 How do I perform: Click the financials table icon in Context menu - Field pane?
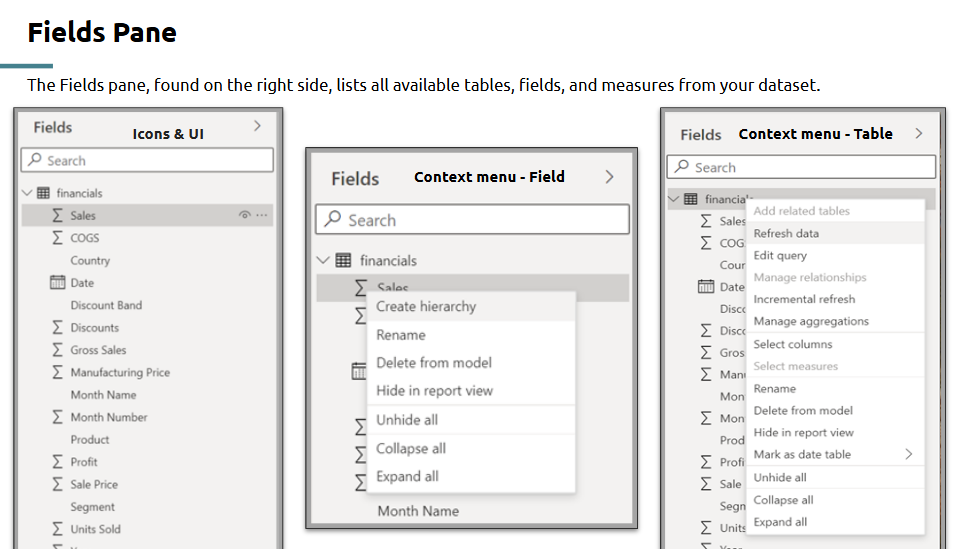(x=343, y=261)
